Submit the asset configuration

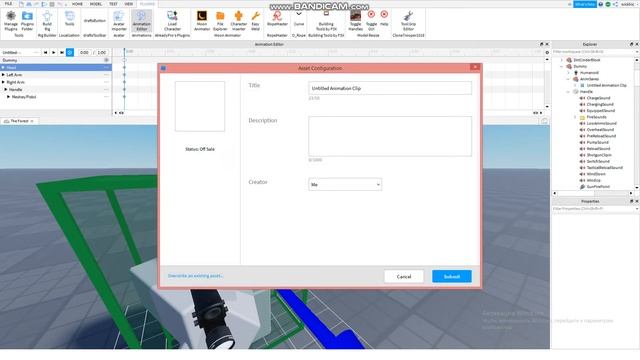(452, 276)
